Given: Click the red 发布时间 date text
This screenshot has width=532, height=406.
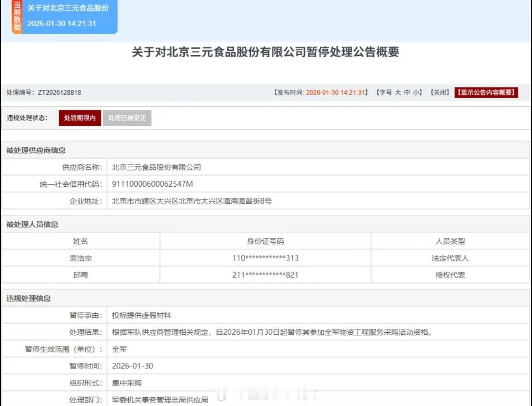Looking at the screenshot, I should click(337, 93).
